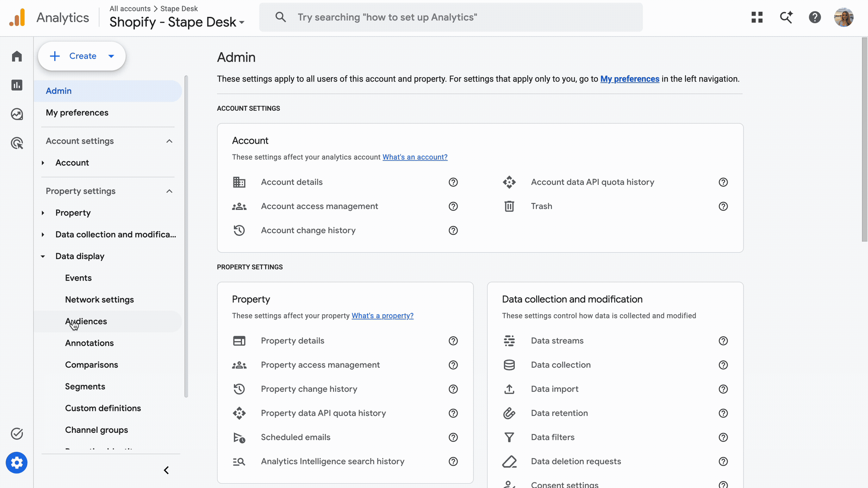
Task: Click the Admin gear icon
Action: point(17,463)
